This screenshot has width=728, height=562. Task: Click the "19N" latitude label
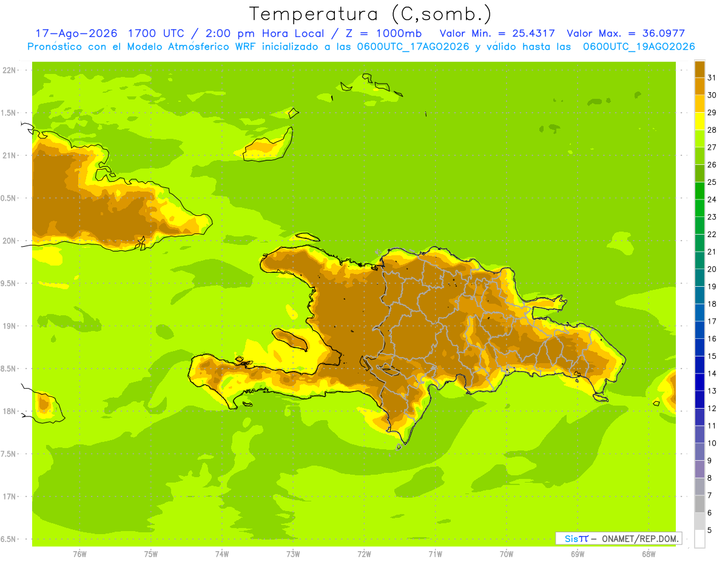coord(10,326)
